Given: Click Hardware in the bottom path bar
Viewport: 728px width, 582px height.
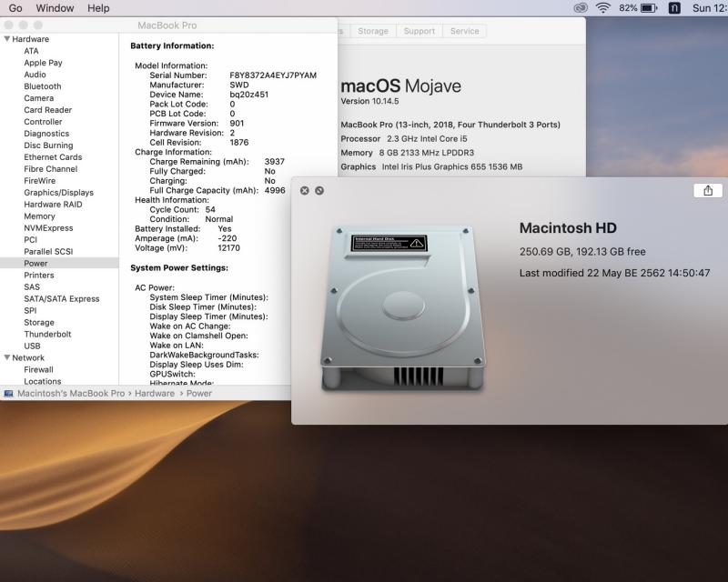Looking at the screenshot, I should pos(155,394).
